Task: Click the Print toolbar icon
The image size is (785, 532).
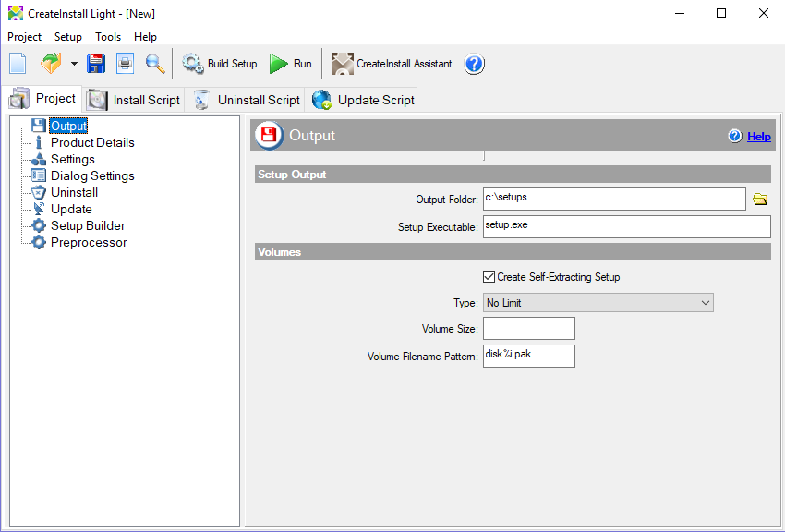Action: (x=126, y=64)
